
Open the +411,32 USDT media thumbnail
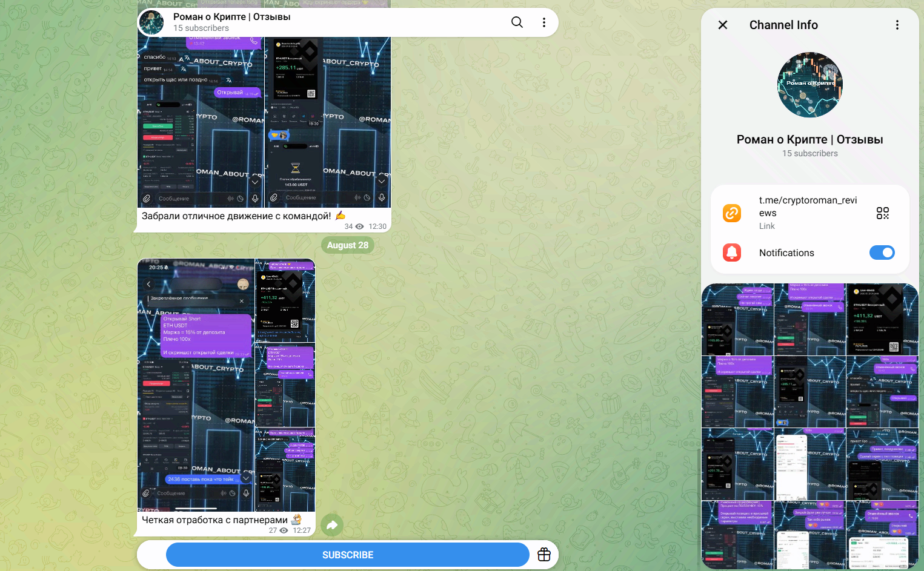(x=882, y=320)
